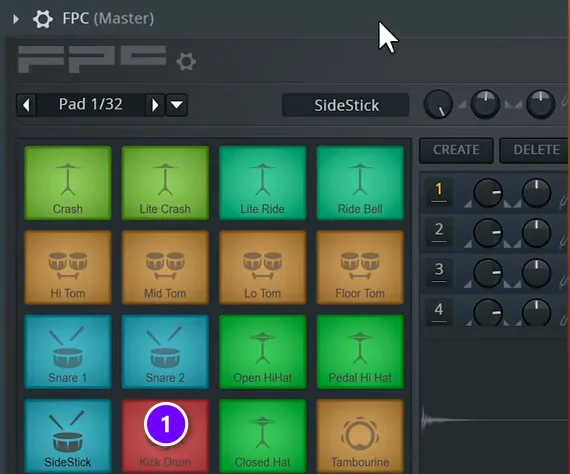Viewport: 570px width, 474px height.
Task: Click middle knob in pad settings row
Action: pos(485,105)
